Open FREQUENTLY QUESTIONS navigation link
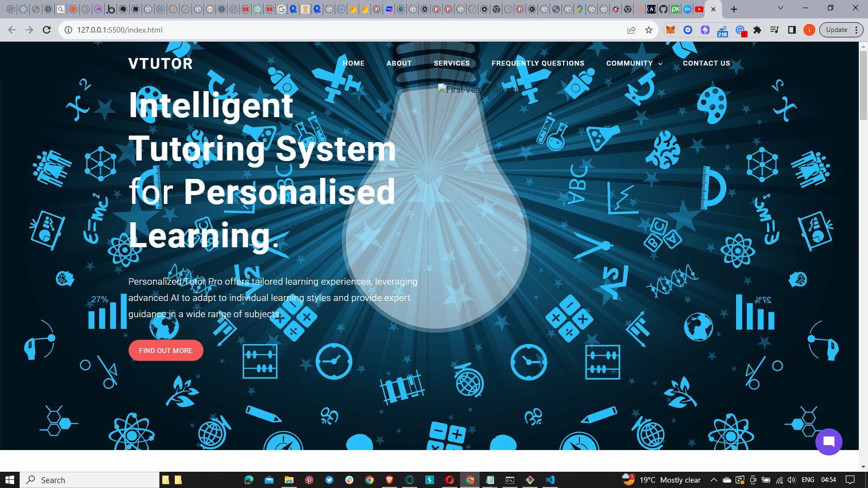The height and width of the screenshot is (488, 868). point(538,63)
